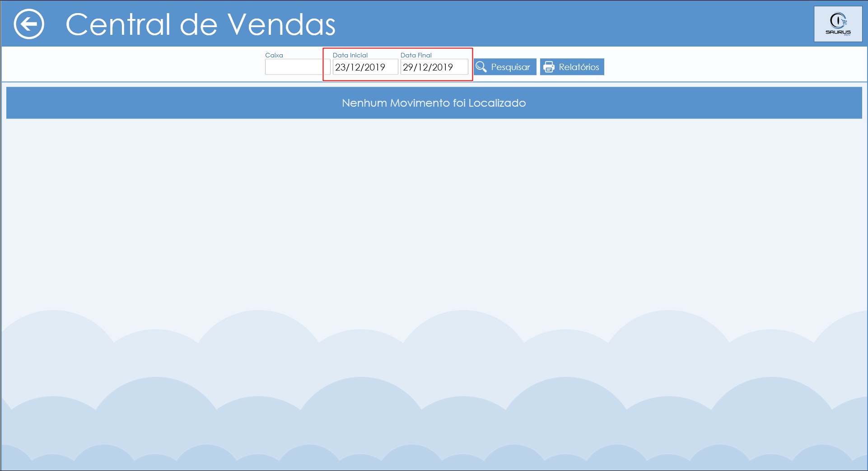Image resolution: width=868 pixels, height=471 pixels.
Task: Open the Saurus PDV logo button
Action: click(x=838, y=24)
